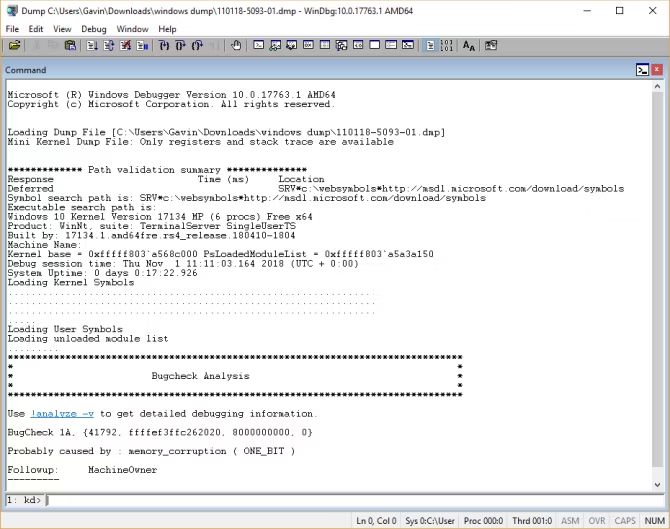Open the Window menu
The width and height of the screenshot is (670, 529).
pyautogui.click(x=132, y=29)
